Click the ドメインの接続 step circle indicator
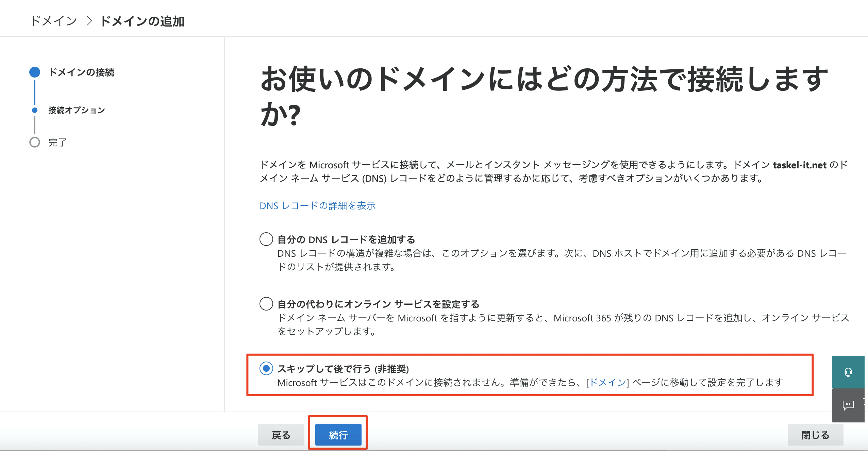 point(35,72)
